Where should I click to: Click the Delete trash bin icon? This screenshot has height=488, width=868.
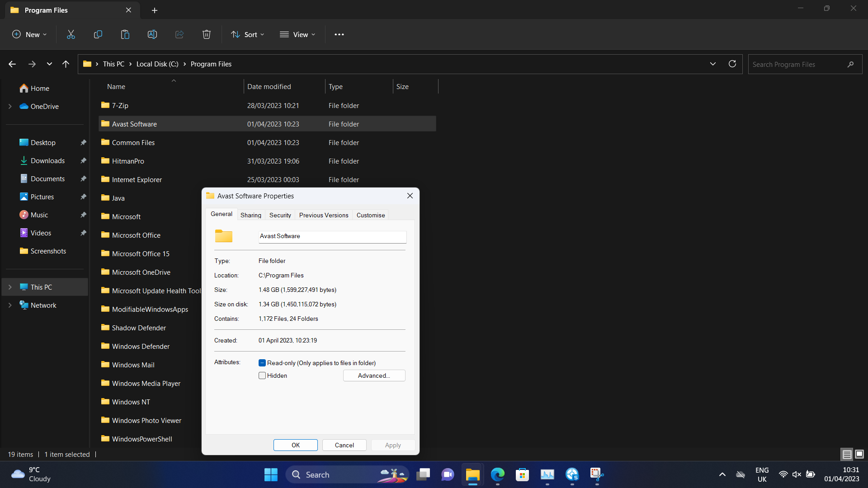pos(207,34)
